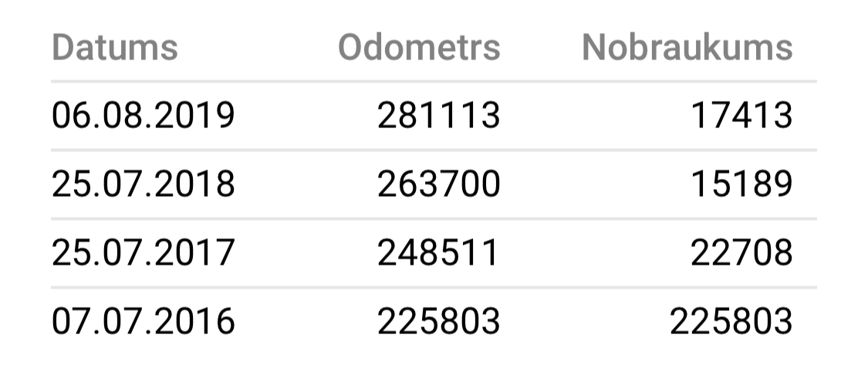Click mileage value 17413
This screenshot has width=868, height=382.
tap(741, 116)
